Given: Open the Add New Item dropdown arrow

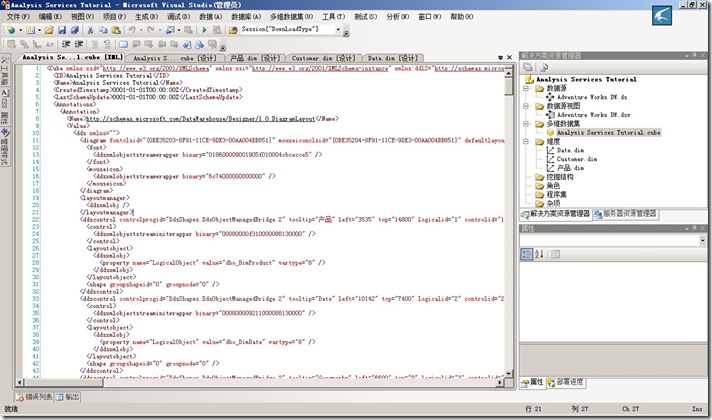Looking at the screenshot, I should click(x=39, y=30).
